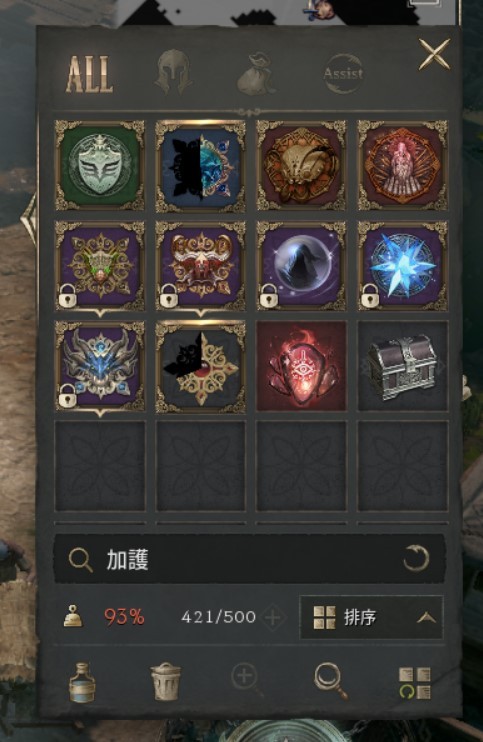Open the silver treasure chest item

402,365
